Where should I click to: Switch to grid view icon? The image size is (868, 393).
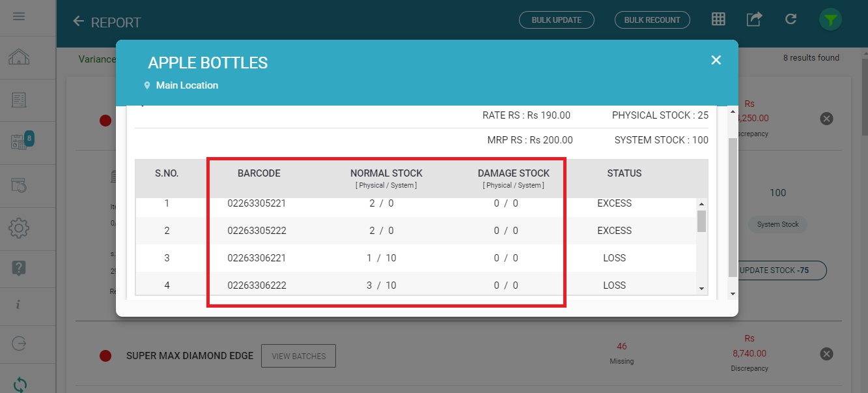718,19
